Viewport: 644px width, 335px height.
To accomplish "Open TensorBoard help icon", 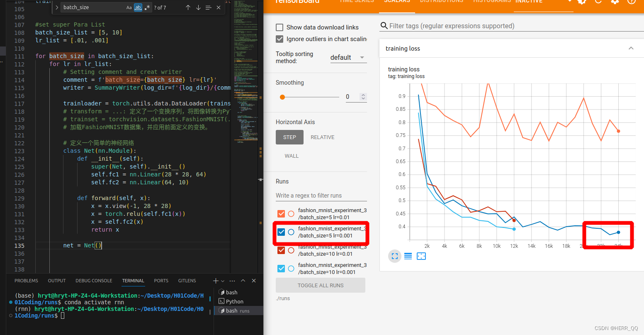I will [632, 1].
